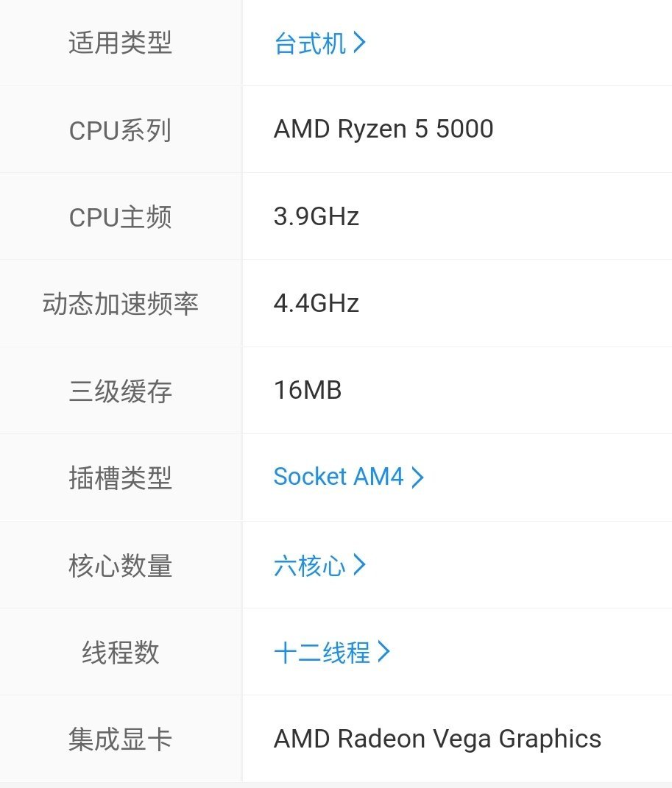The width and height of the screenshot is (672, 788).
Task: Open the 台式机 category link
Action: pyautogui.click(x=309, y=43)
